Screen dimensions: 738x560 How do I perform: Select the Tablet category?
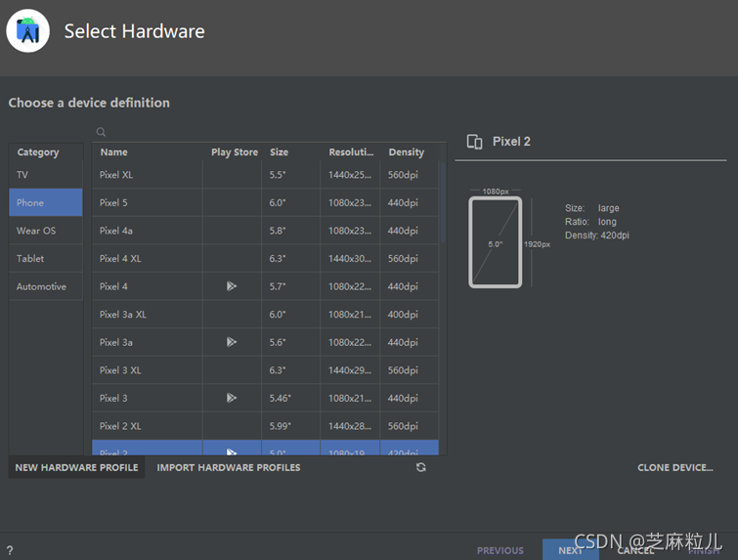46,258
